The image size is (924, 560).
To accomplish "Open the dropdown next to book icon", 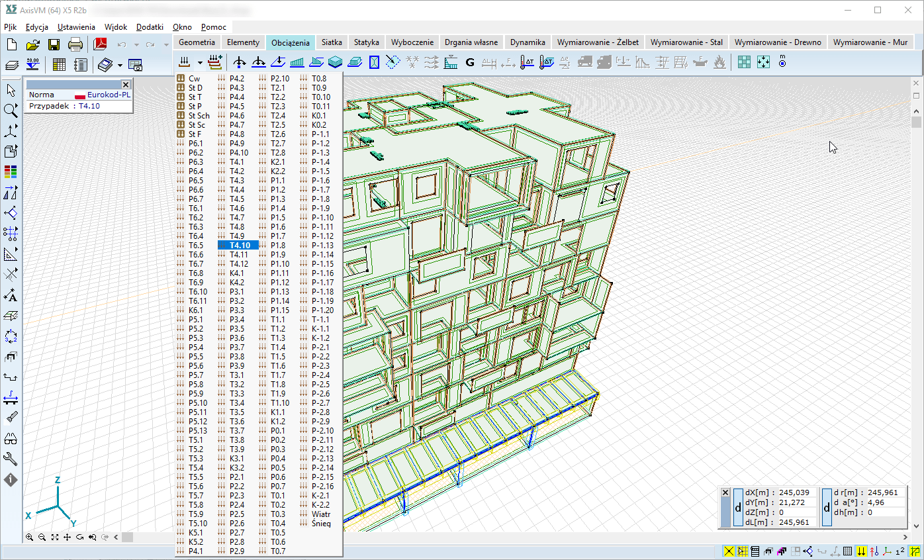I will tap(120, 65).
